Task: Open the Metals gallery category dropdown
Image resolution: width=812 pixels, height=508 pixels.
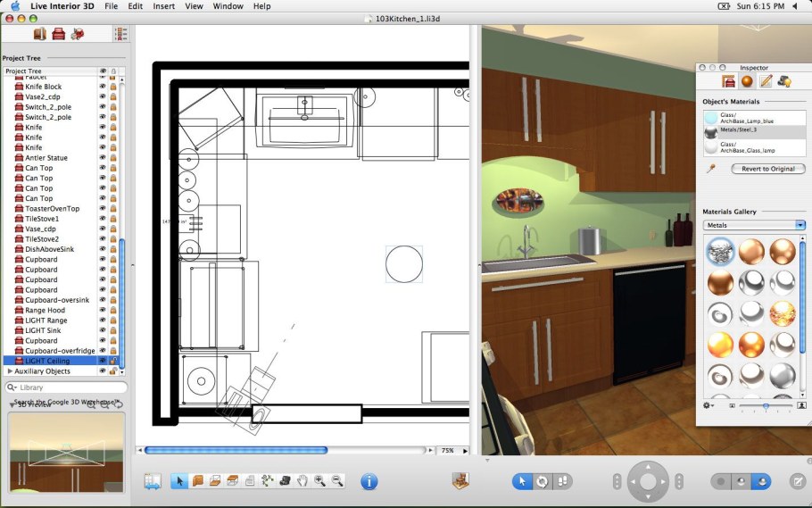Action: pos(754,225)
